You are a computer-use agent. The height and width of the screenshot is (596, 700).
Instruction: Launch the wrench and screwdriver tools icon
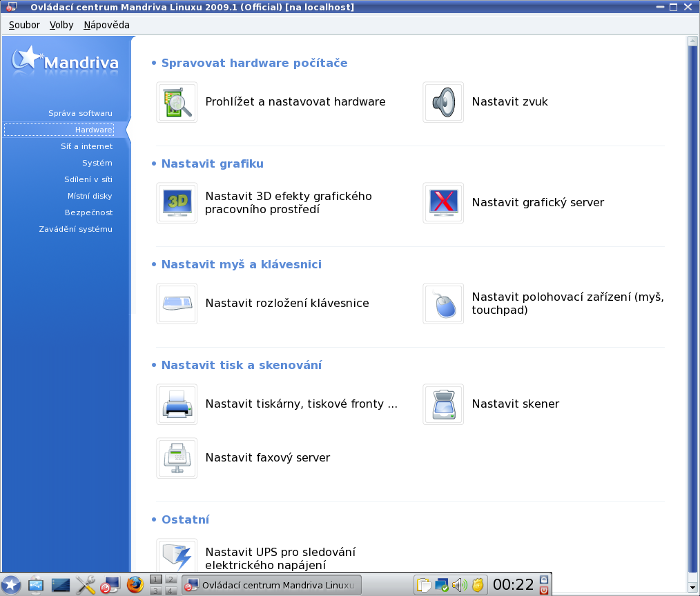(86, 585)
